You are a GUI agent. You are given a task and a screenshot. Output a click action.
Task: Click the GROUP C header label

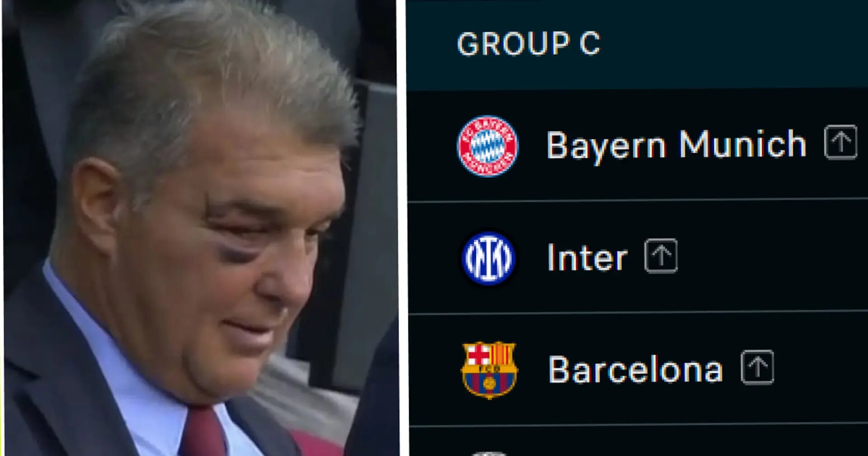coord(528,44)
